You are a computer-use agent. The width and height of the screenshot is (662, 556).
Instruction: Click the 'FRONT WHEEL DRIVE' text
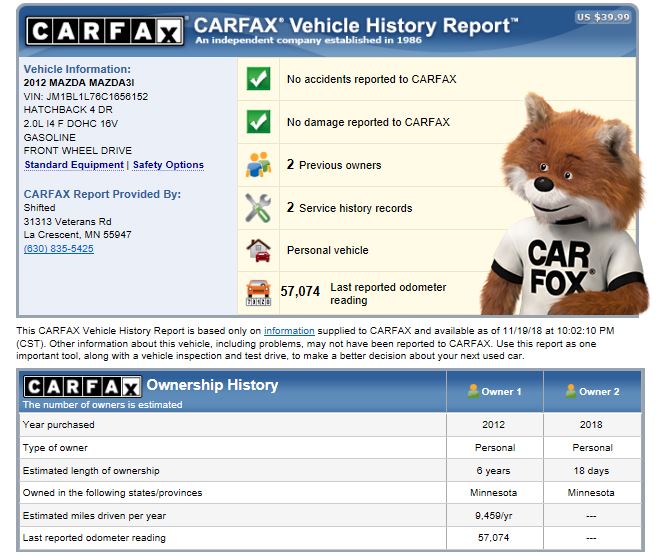coord(78,151)
